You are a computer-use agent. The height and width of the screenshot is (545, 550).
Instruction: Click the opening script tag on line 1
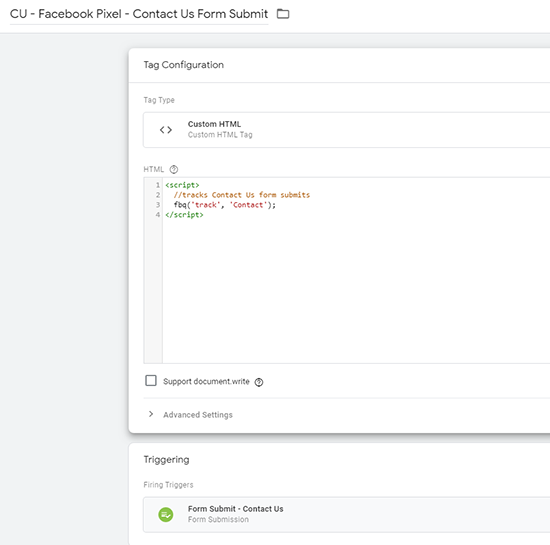click(182, 185)
